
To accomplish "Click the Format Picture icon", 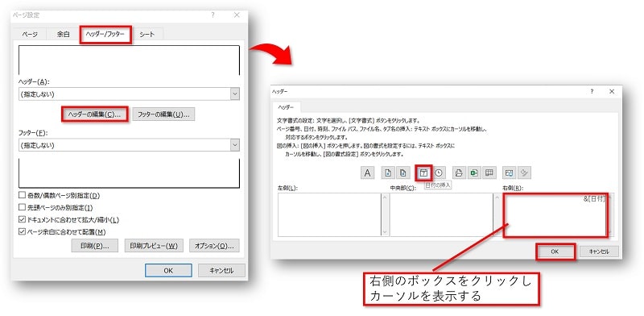I will point(524,173).
